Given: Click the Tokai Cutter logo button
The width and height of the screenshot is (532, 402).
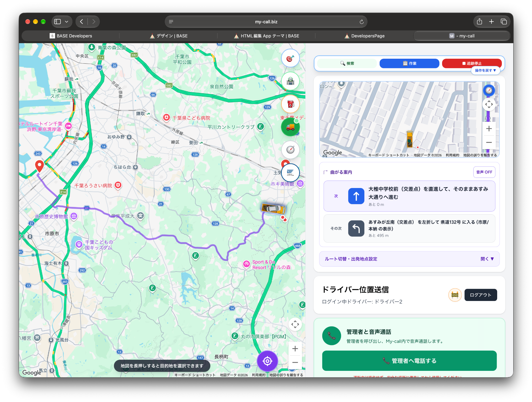Looking at the screenshot, I should click(x=290, y=172).
